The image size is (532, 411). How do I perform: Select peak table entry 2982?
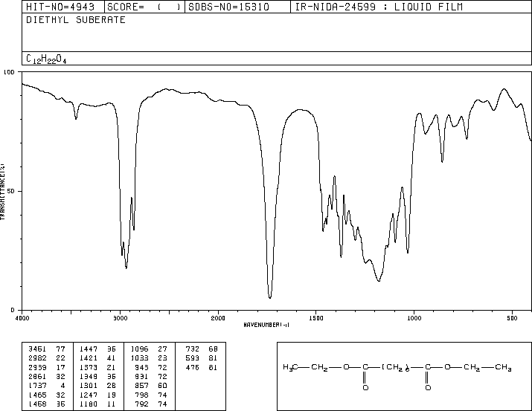(x=37, y=357)
